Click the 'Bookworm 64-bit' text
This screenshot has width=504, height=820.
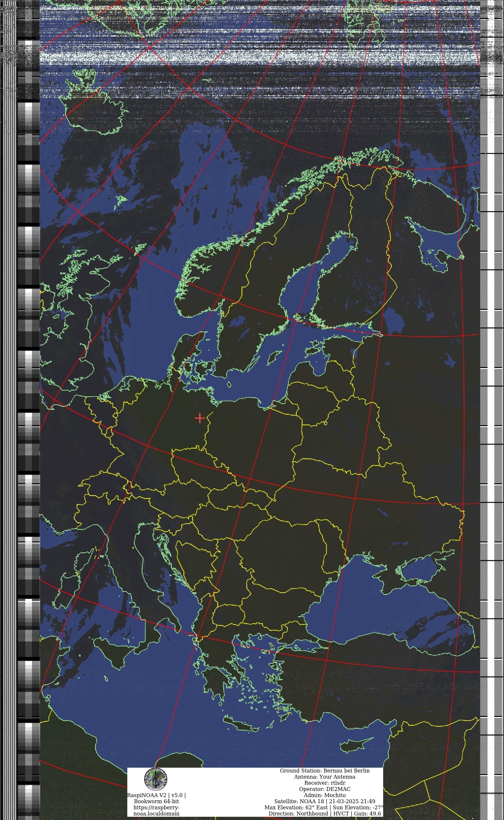pyautogui.click(x=156, y=801)
